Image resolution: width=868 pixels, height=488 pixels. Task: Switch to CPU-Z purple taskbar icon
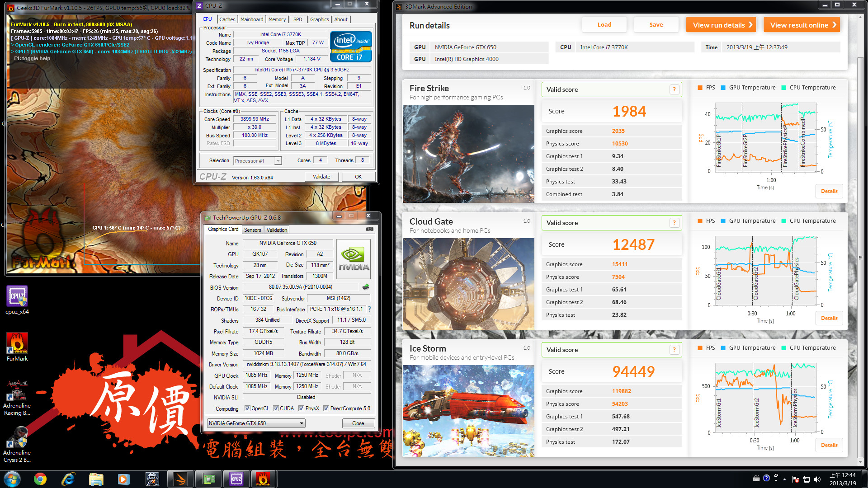coord(236,479)
